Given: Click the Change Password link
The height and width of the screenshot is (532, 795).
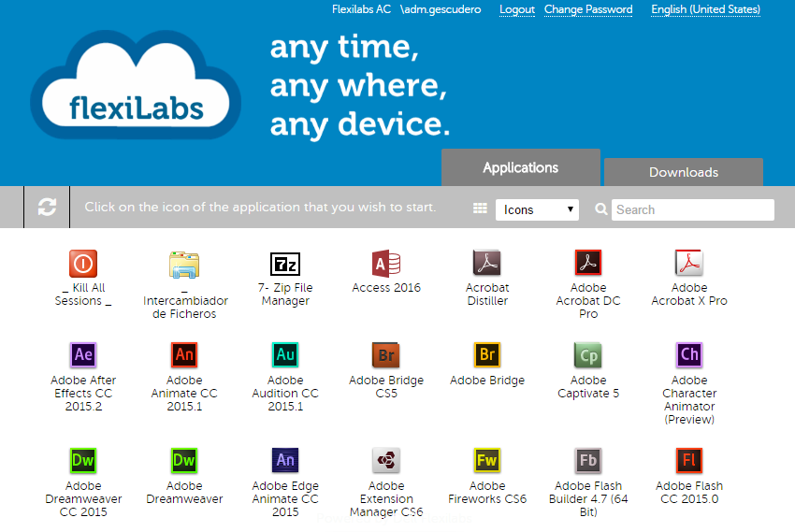Looking at the screenshot, I should [x=588, y=9].
